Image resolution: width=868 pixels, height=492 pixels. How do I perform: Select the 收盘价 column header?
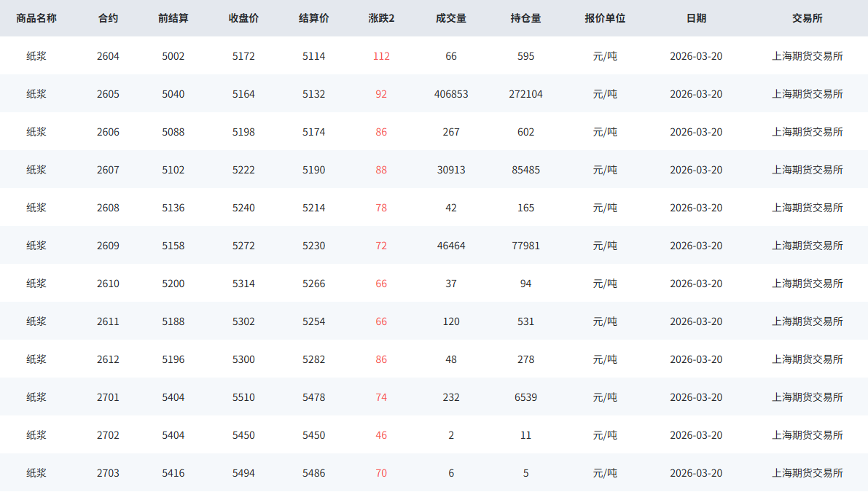pos(243,18)
